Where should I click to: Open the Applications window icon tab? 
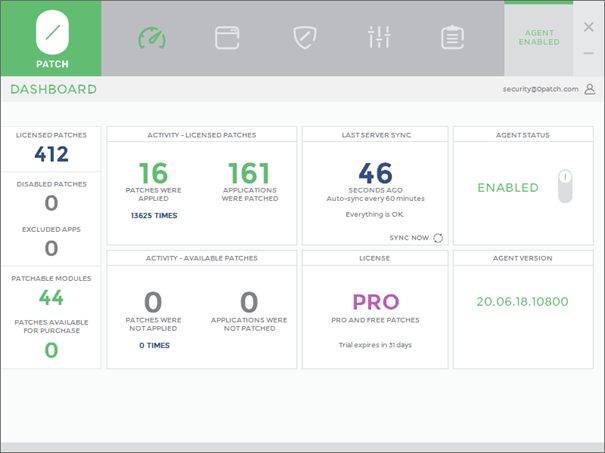(x=227, y=38)
